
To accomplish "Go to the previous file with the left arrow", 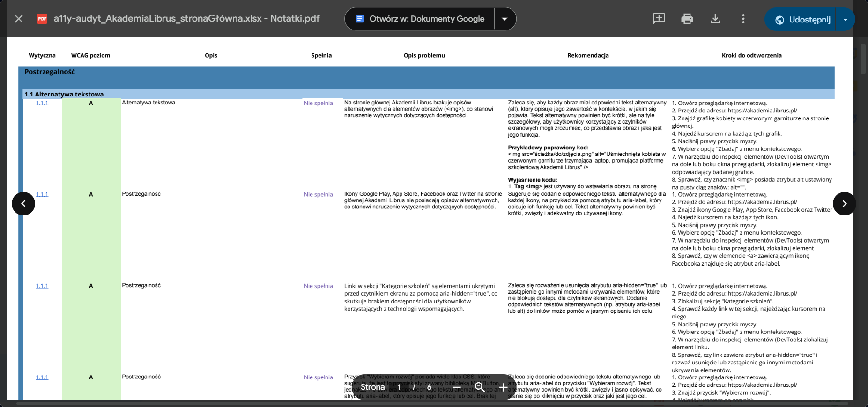I will point(23,204).
